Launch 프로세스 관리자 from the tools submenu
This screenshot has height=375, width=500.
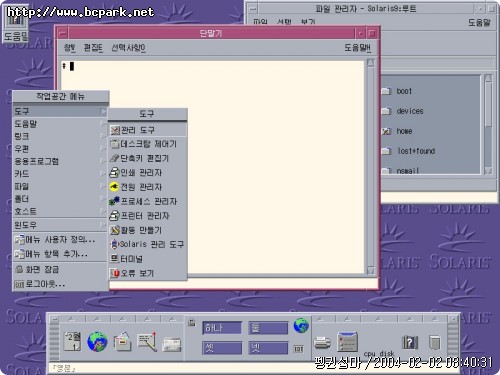click(x=147, y=201)
